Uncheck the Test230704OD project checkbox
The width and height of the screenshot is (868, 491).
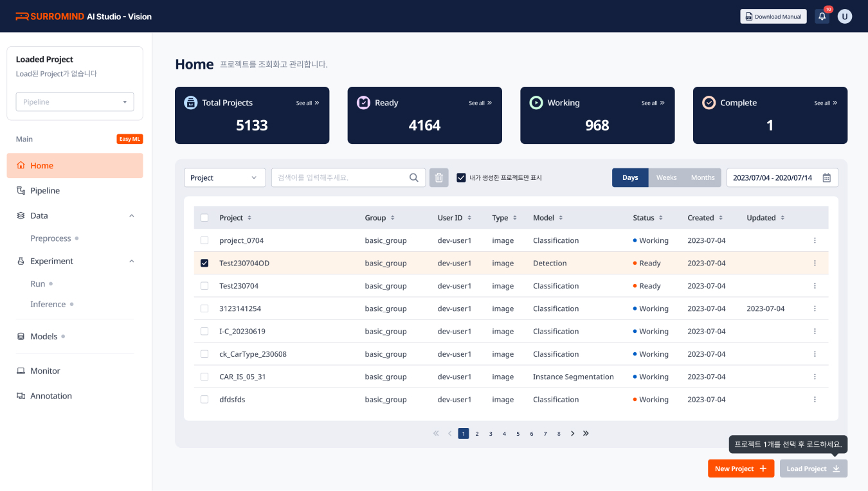coord(204,263)
